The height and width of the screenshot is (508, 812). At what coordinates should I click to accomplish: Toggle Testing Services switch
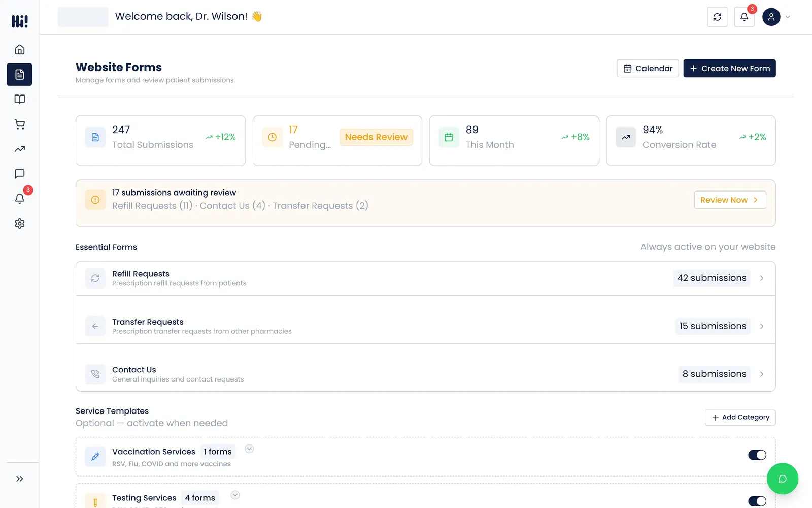pos(757,501)
